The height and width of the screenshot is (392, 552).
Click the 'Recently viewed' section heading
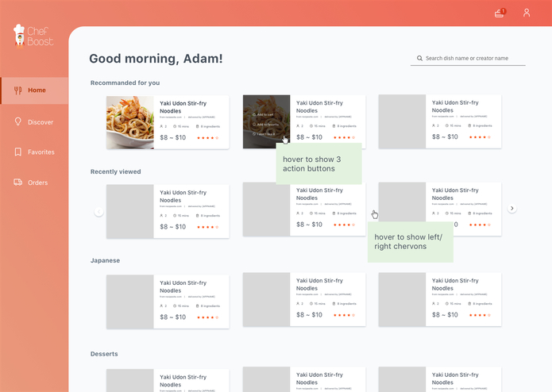[115, 171]
